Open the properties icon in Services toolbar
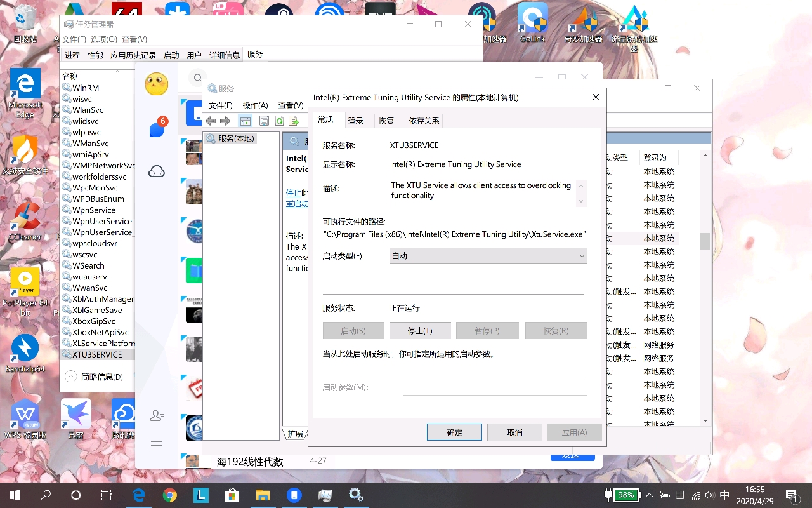Viewport: 812px width, 508px height. [265, 121]
